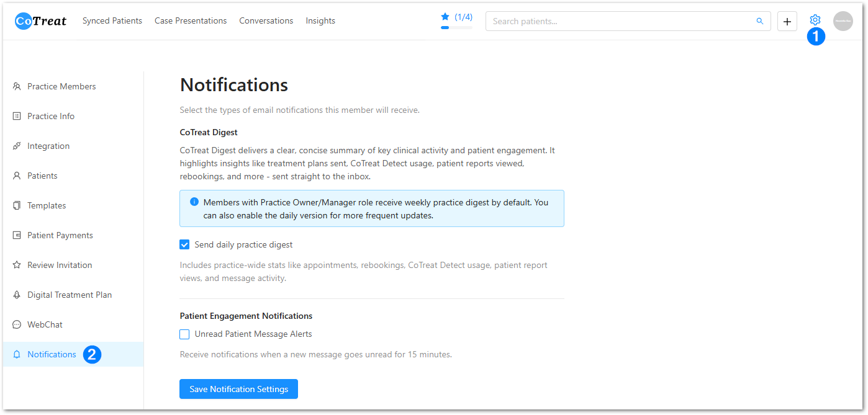The width and height of the screenshot is (868, 415).
Task: Click the plus icon to add new
Action: coord(787,21)
